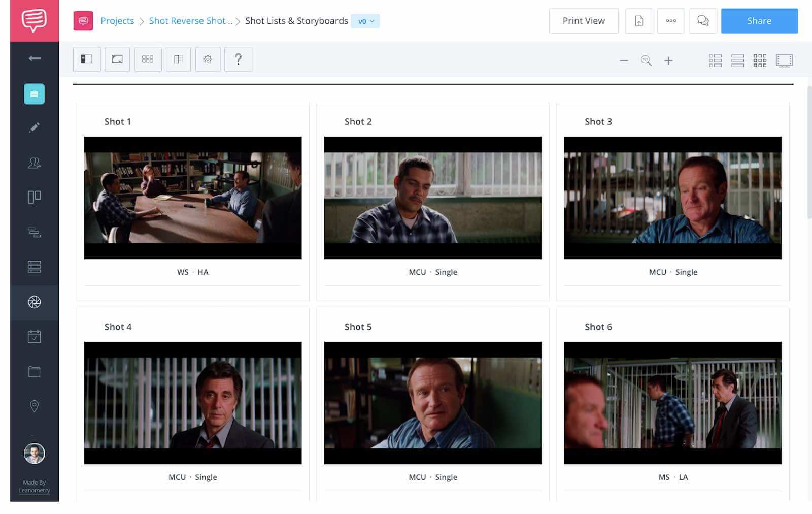Open the settings gear in toolbar
Viewport: 812px width, 514px height.
(208, 59)
